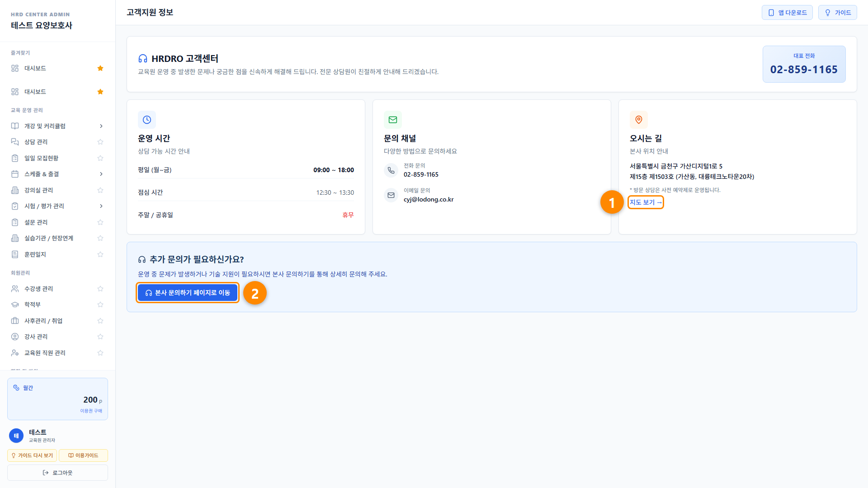Open the 지도 보기 link

click(x=646, y=202)
